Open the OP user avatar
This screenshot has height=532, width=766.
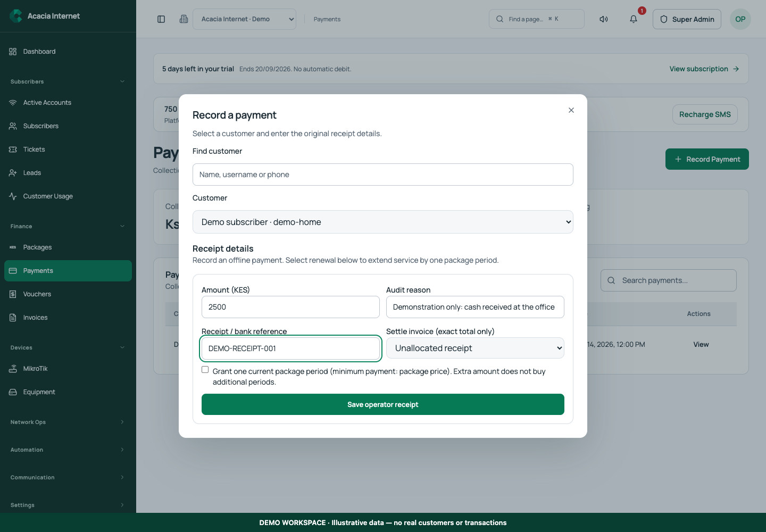740,19
